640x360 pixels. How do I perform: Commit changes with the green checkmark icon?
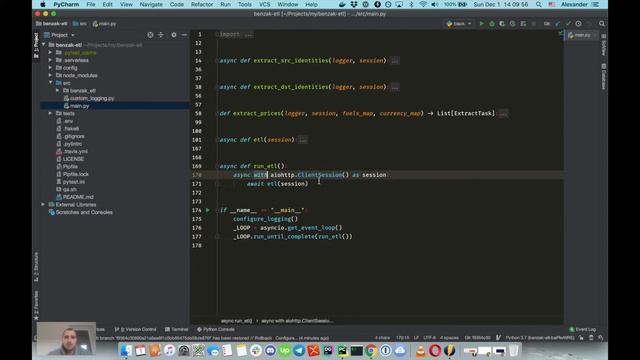point(568,24)
